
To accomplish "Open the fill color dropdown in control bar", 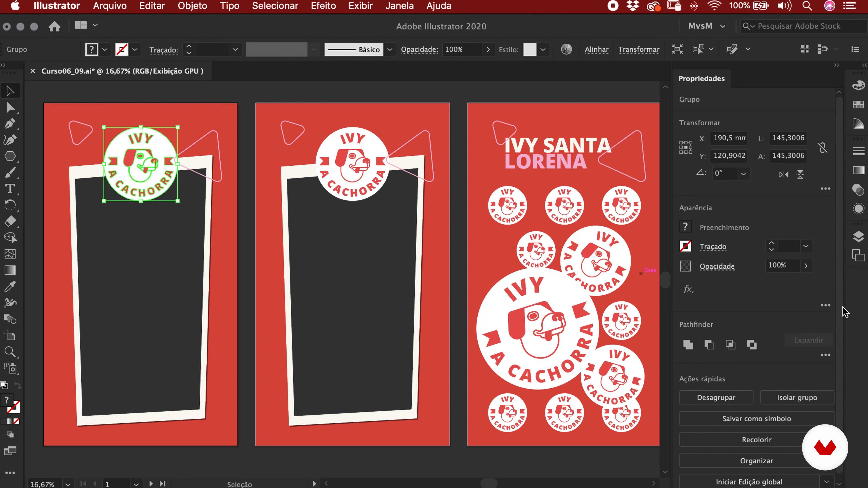I will [105, 49].
